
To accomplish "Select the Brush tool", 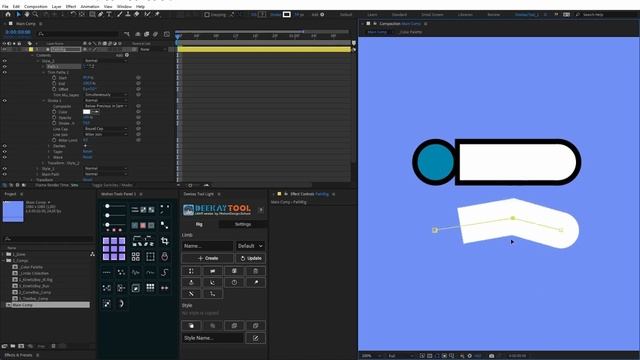I will tap(120, 14).
